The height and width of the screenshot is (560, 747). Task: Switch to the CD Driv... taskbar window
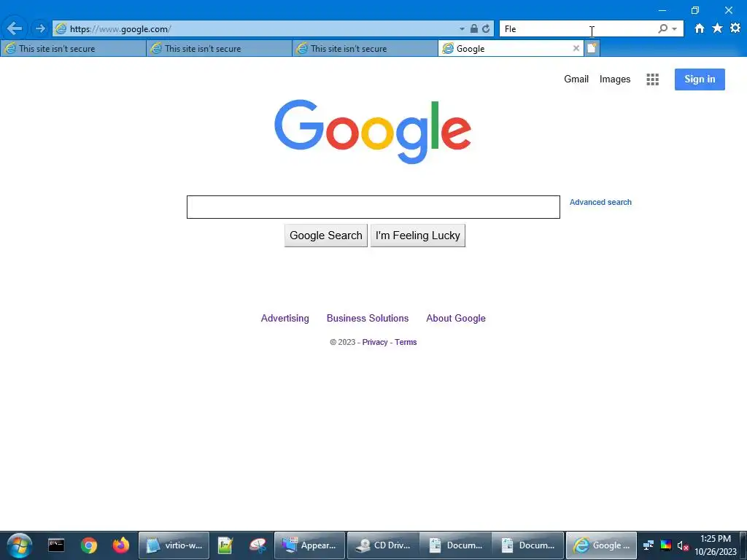click(383, 545)
